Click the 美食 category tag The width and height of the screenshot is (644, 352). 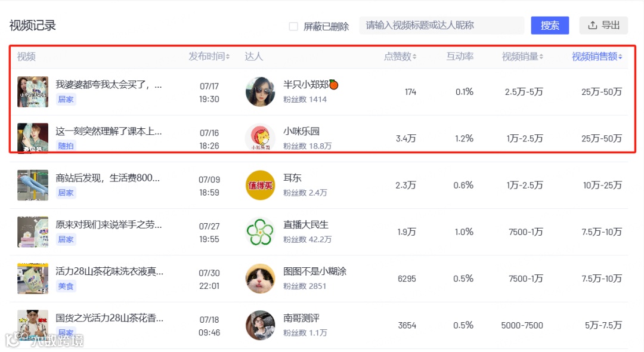(66, 286)
